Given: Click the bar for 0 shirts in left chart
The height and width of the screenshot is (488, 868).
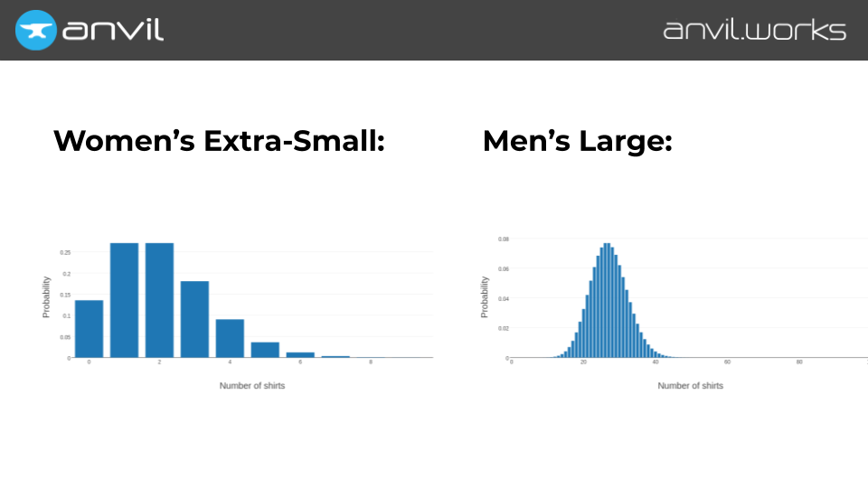Looking at the screenshot, I should click(89, 329).
